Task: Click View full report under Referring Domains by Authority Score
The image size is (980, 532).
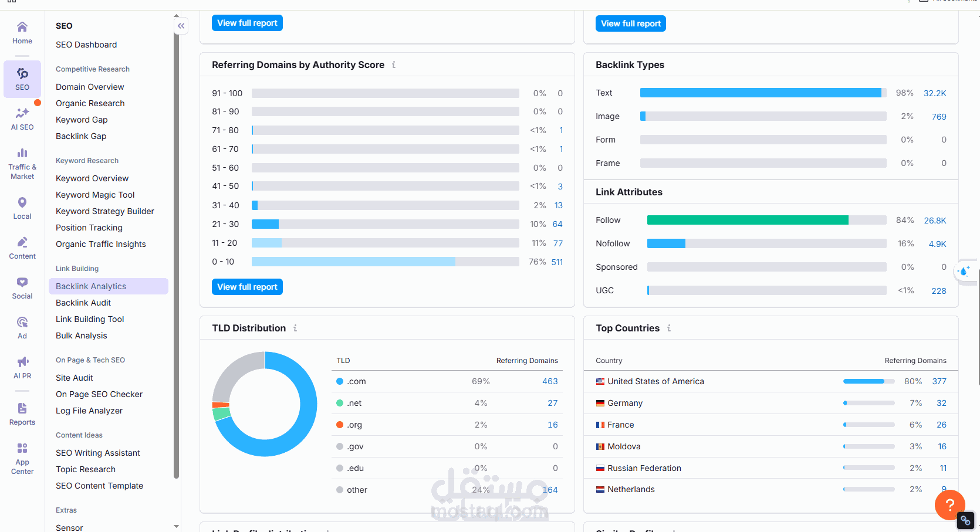Action: 247,287
